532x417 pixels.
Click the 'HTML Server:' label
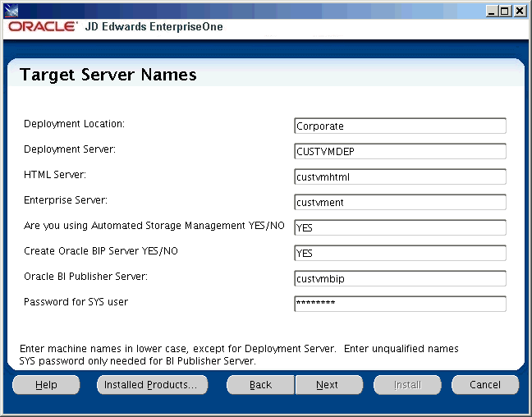pyautogui.click(x=55, y=175)
